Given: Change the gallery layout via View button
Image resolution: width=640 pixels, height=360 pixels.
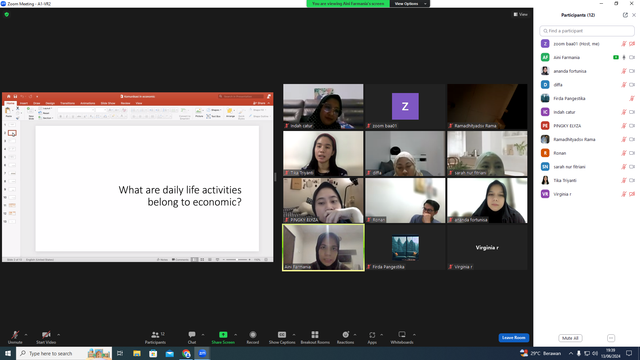Looking at the screenshot, I should (x=520, y=14).
